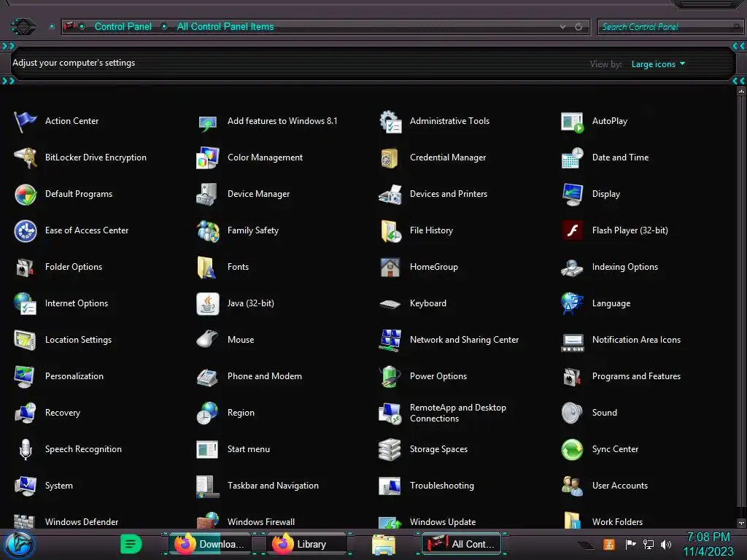
Task: Open the Power Options battery icon
Action: point(390,377)
